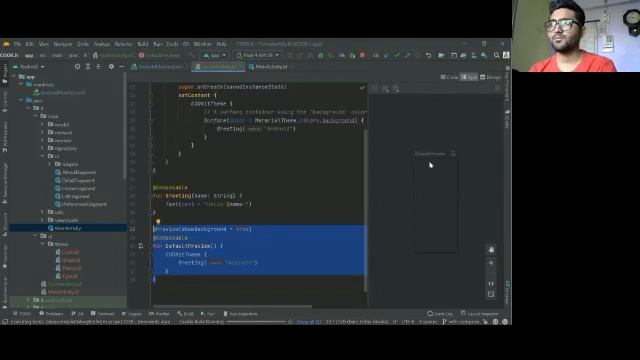This screenshot has width=640, height=360.
Task: Click the red Stop icon in toolbar
Action: 362,55
